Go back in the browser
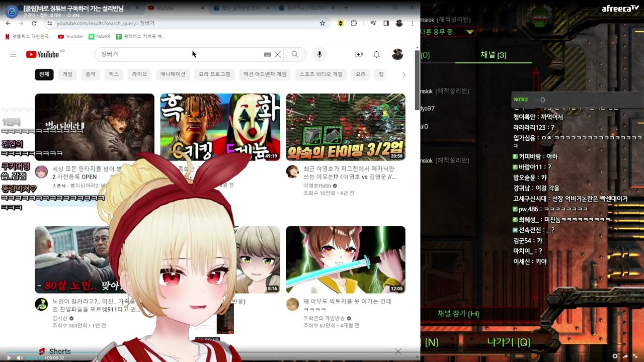This screenshot has width=644, height=362. pos(8,23)
